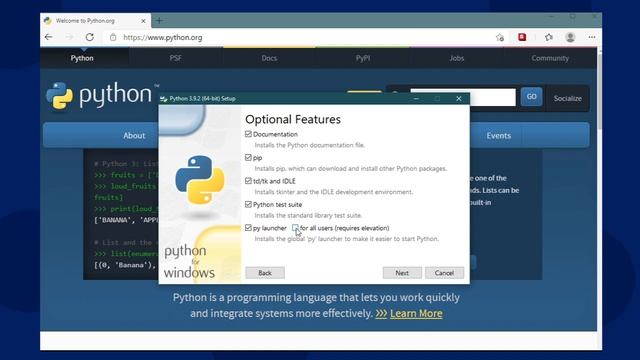This screenshot has width=640, height=360.
Task: Open a new browser tab with plus
Action: pos(159,20)
